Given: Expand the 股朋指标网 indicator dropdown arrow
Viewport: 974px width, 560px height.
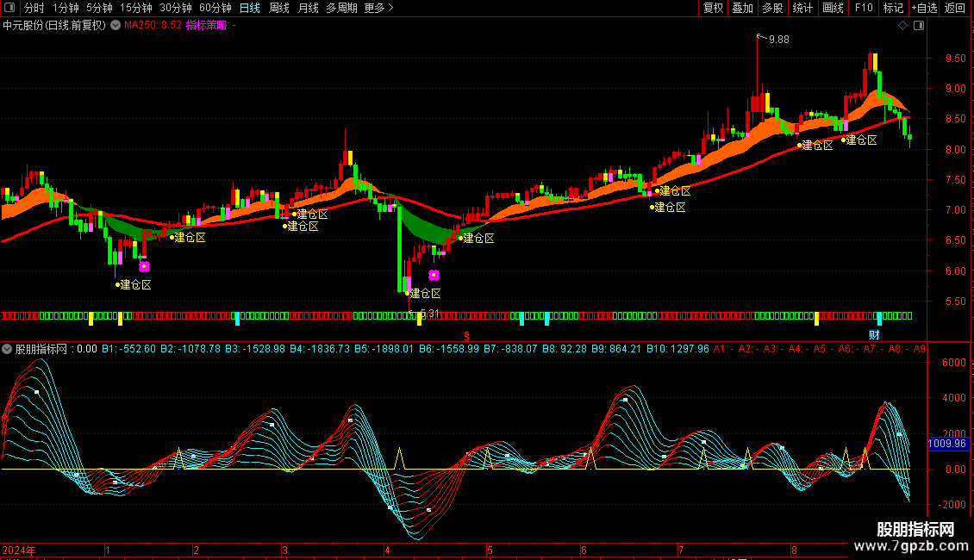Looking at the screenshot, I should [7, 349].
